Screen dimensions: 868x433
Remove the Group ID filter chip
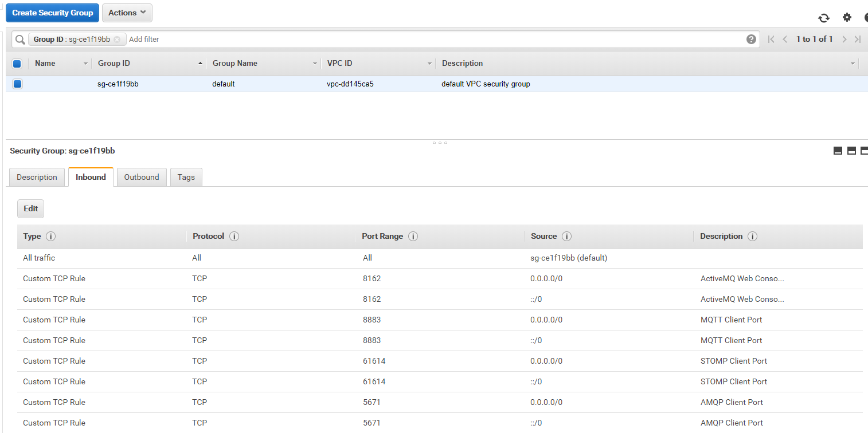click(x=117, y=40)
